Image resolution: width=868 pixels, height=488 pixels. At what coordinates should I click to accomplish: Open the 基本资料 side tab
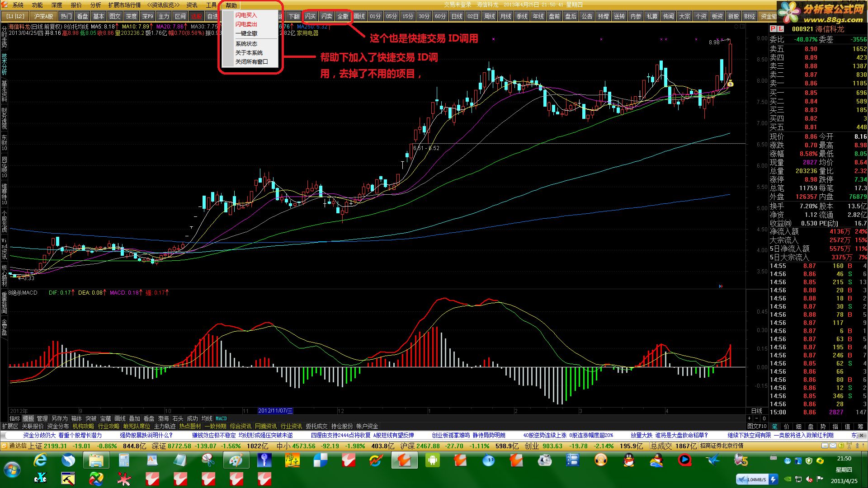(4, 91)
